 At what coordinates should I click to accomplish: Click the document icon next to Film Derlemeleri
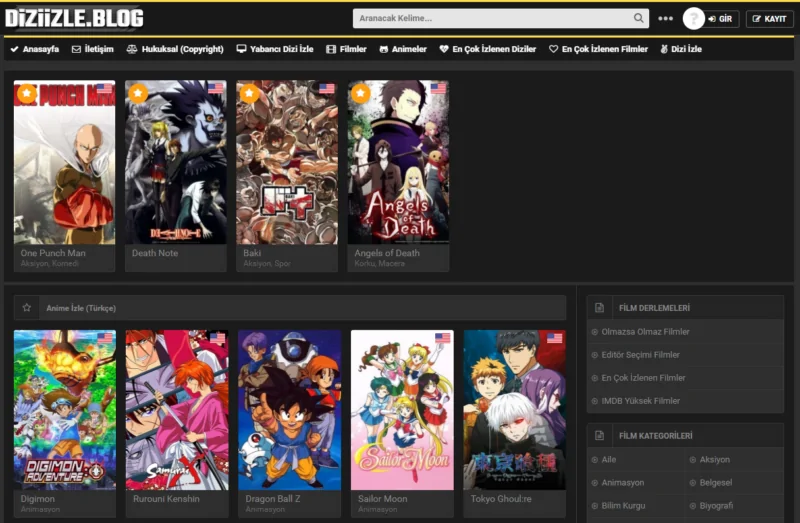point(599,308)
